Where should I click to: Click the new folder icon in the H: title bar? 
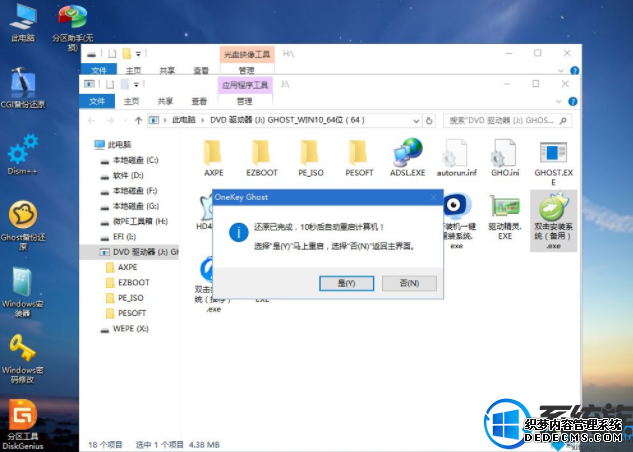[x=127, y=53]
